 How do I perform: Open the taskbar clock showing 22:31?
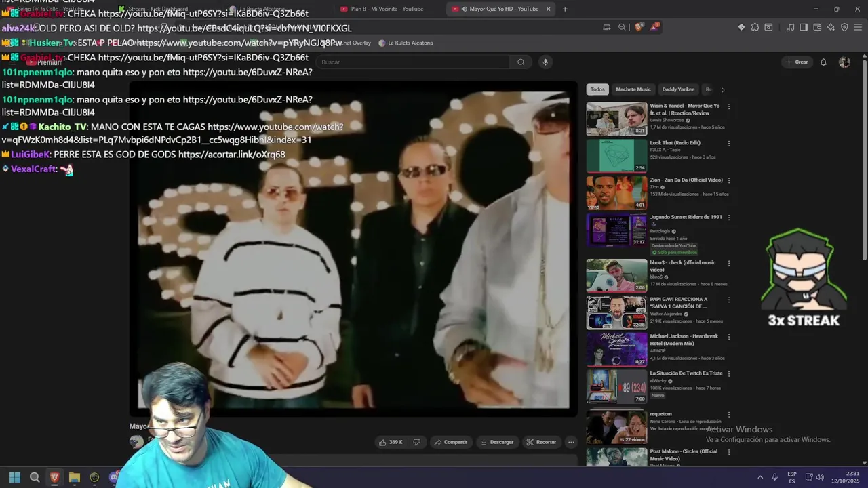[846, 477]
